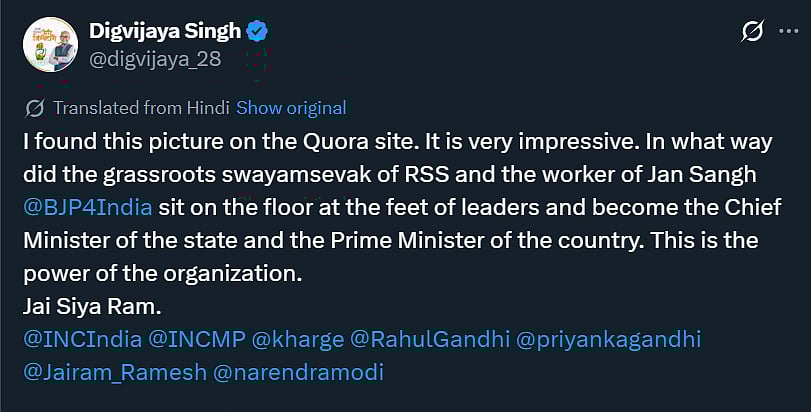Screen dimensions: 811x412
Task: Open the @Jairam_Ramesh mention
Action: (x=112, y=372)
